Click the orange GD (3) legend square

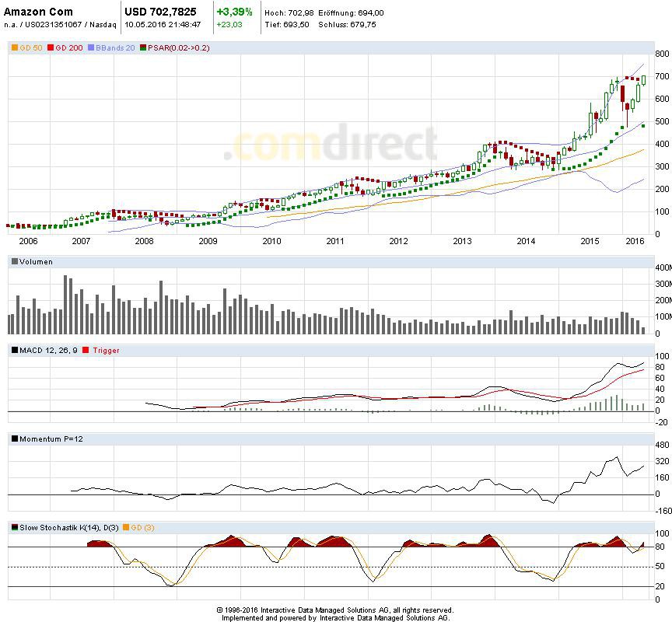pyautogui.click(x=126, y=528)
